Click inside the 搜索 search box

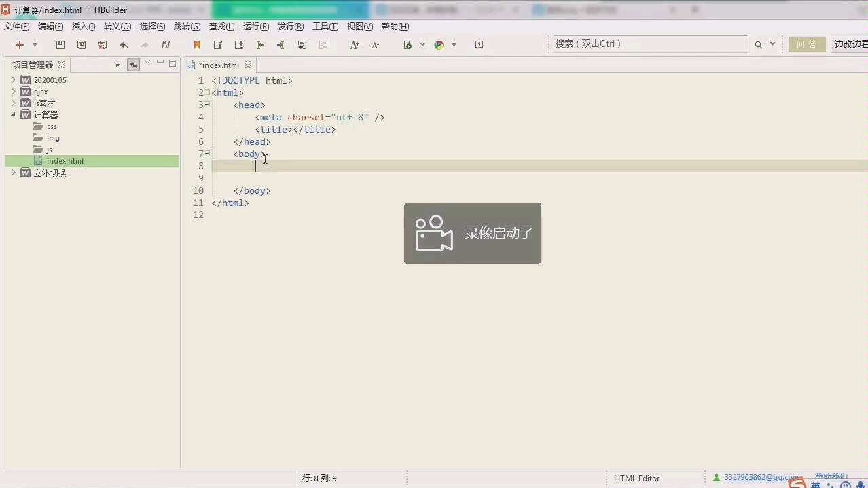pyautogui.click(x=649, y=43)
